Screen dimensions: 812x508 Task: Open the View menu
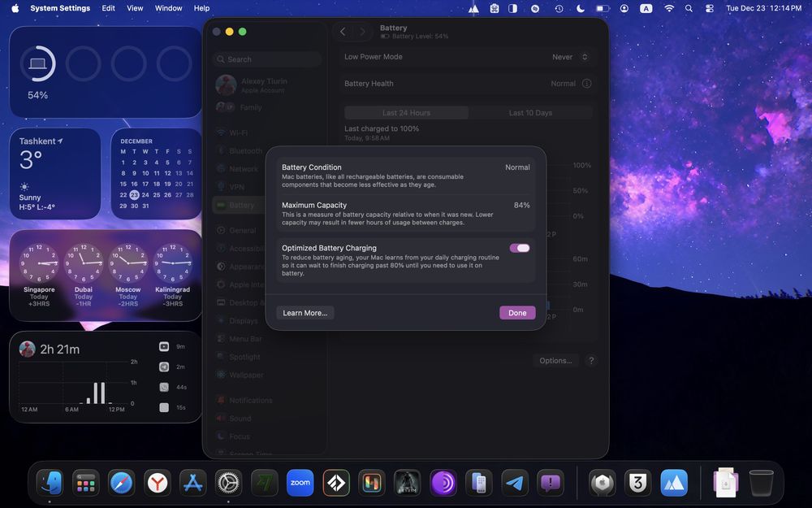135,8
